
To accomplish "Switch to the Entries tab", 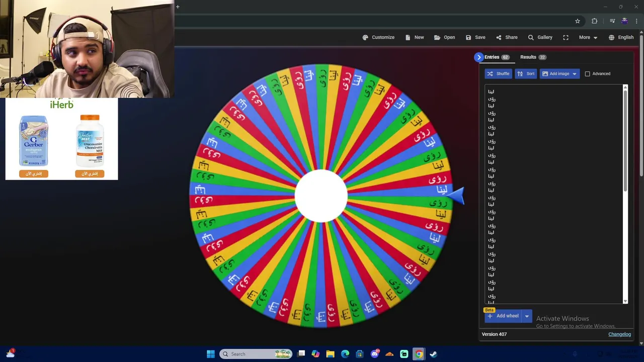I will coord(497,57).
